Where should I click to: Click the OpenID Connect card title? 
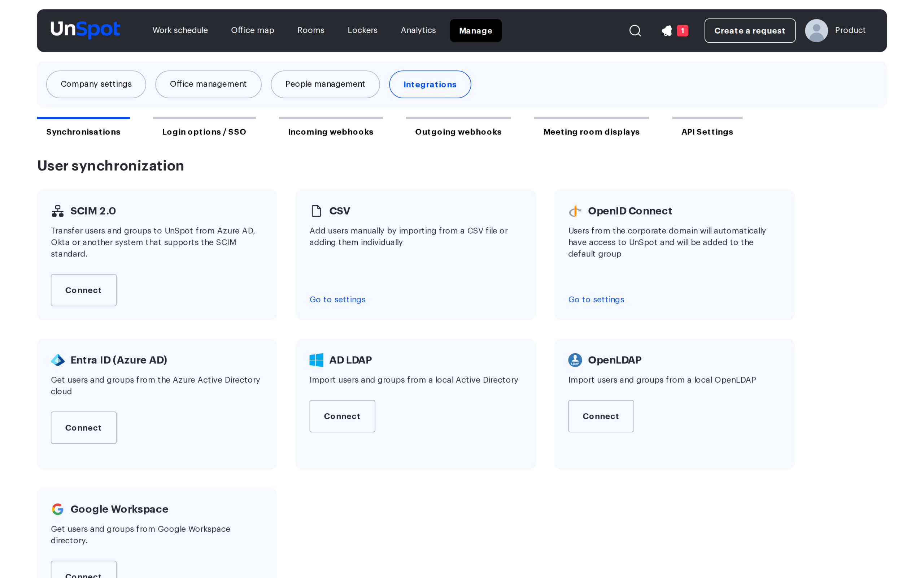coord(630,211)
